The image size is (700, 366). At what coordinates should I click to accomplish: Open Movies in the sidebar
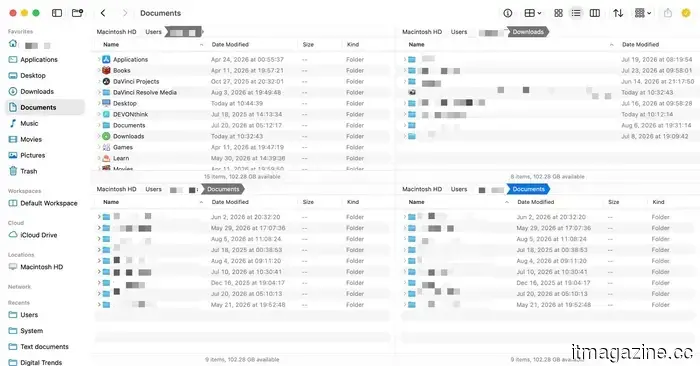point(31,139)
